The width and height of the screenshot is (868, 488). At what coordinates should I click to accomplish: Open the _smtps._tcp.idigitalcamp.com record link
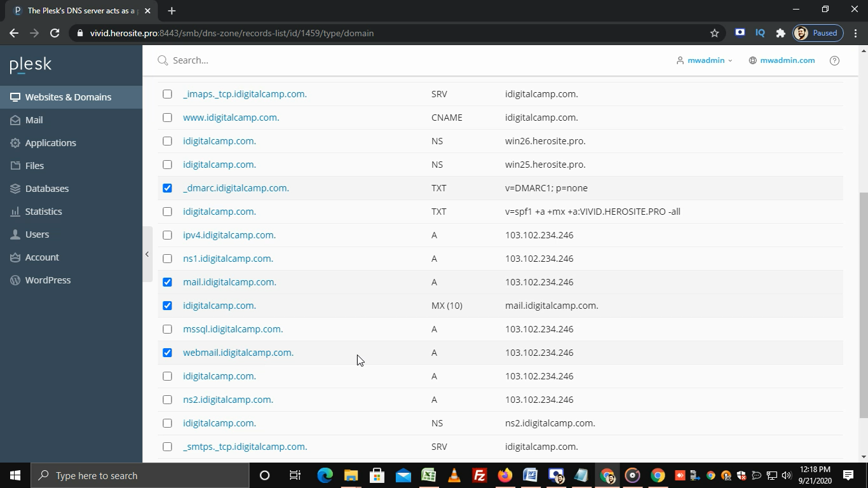coord(245,447)
